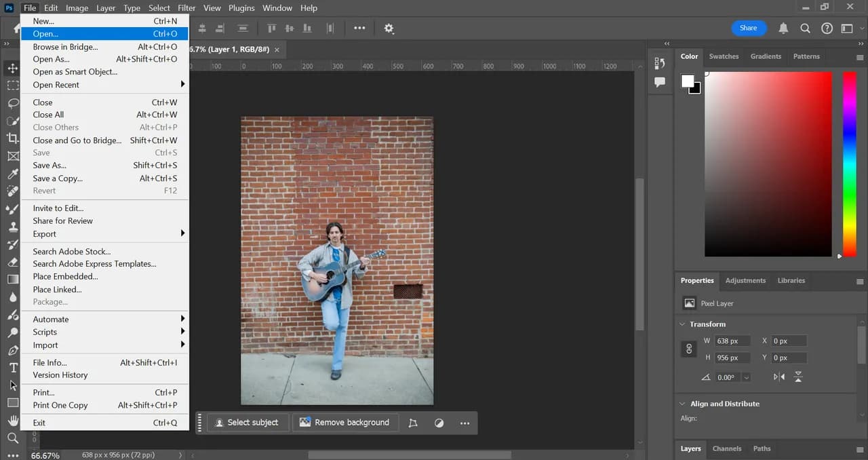
Task: Select the Hand tool
Action: (x=13, y=421)
